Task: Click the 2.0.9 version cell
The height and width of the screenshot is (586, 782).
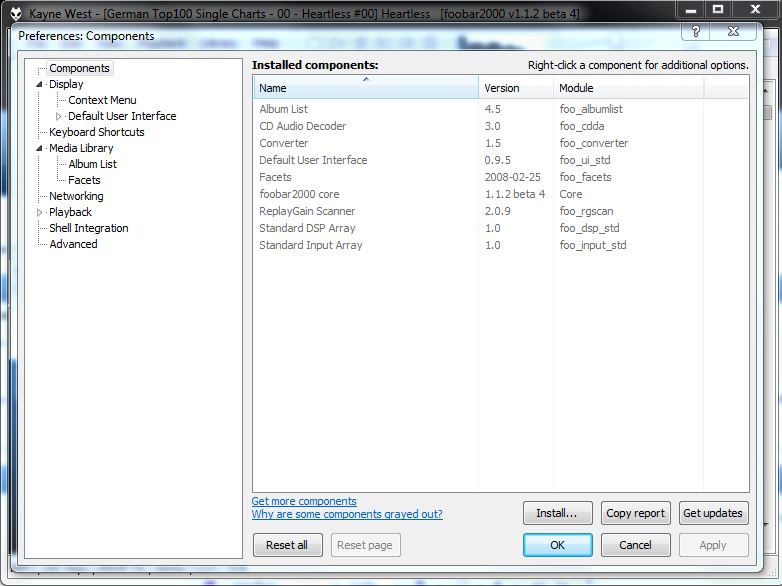Action: (x=498, y=211)
